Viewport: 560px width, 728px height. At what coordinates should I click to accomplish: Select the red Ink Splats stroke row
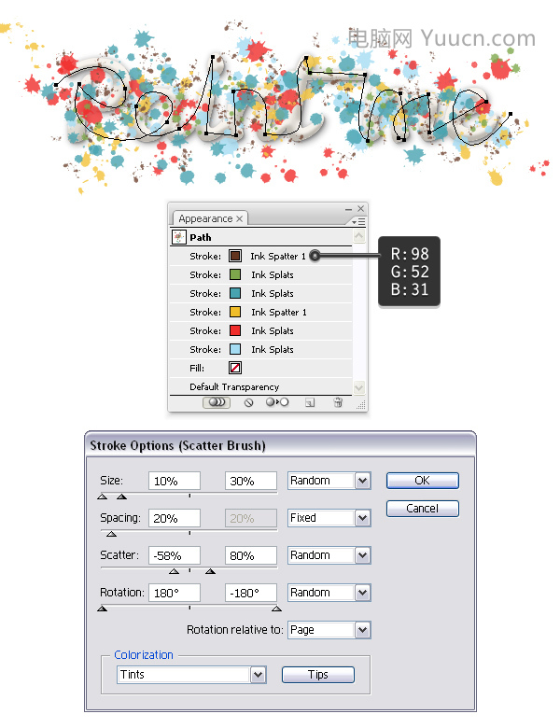click(x=261, y=330)
